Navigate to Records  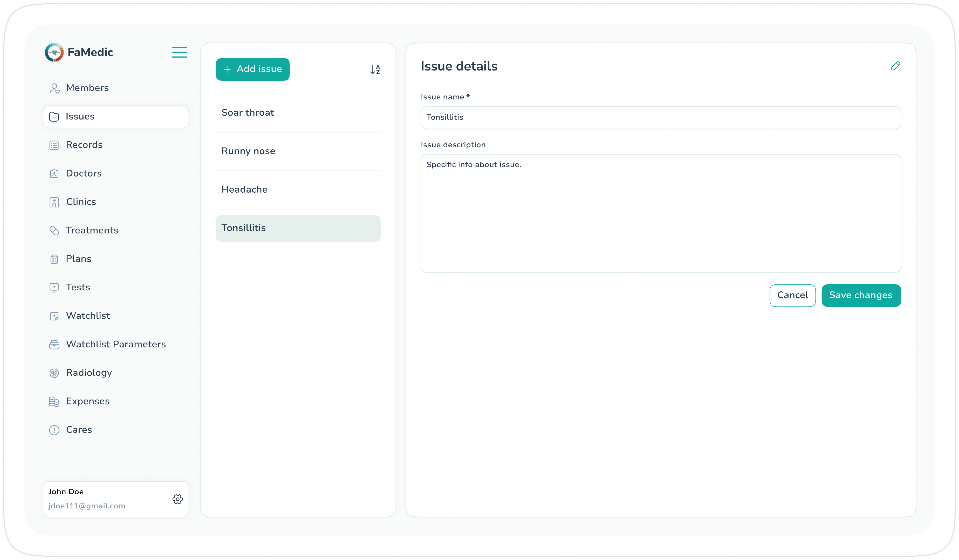tap(116, 145)
